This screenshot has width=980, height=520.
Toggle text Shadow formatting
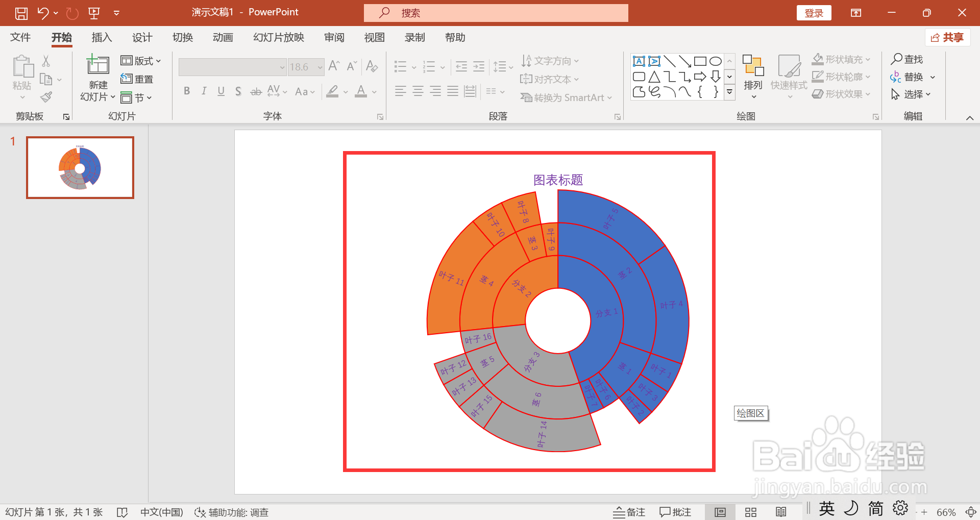pyautogui.click(x=238, y=91)
